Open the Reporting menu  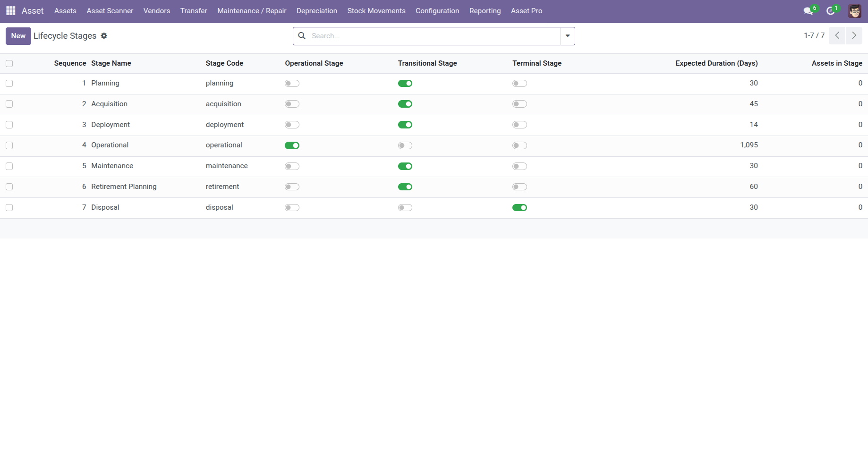[485, 11]
